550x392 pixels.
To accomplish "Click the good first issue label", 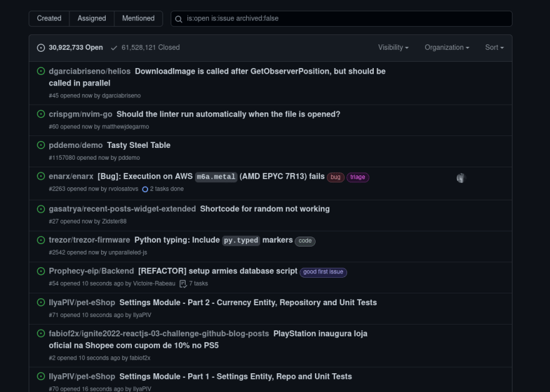I will click(323, 272).
